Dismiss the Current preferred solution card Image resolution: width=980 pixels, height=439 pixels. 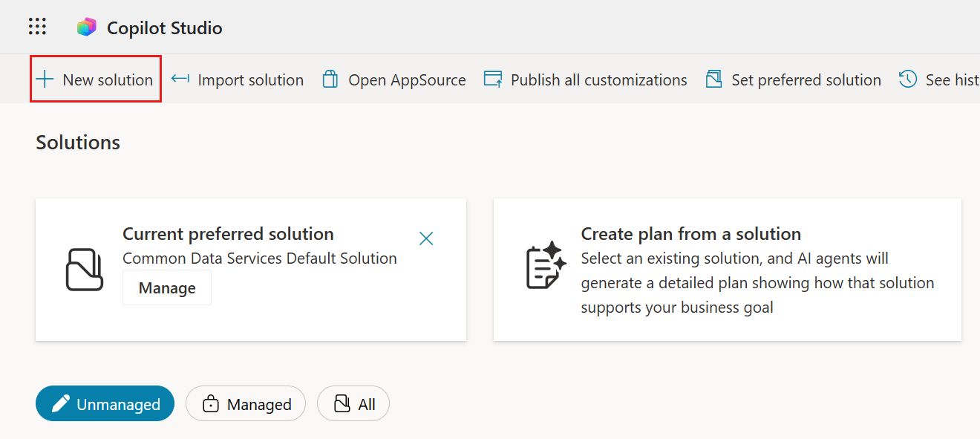[x=426, y=238]
